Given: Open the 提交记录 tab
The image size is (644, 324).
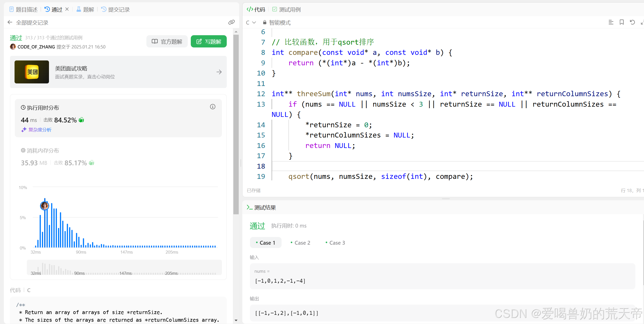Looking at the screenshot, I should coord(116,9).
